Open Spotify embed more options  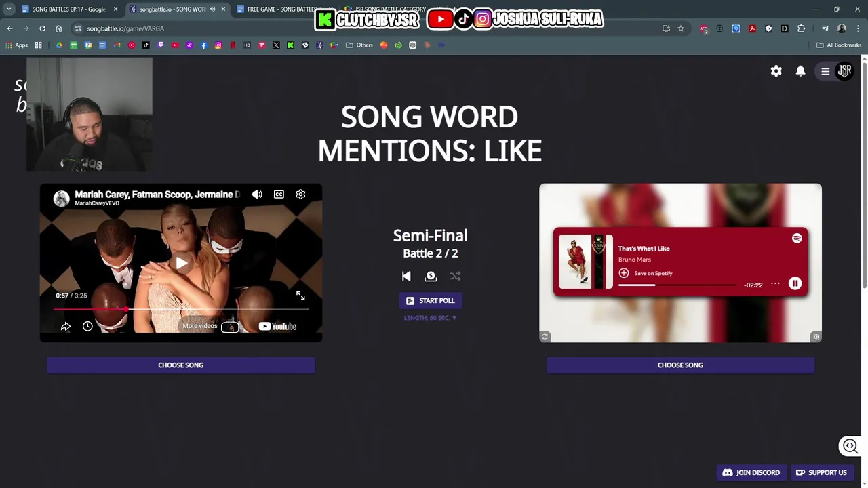(x=775, y=284)
